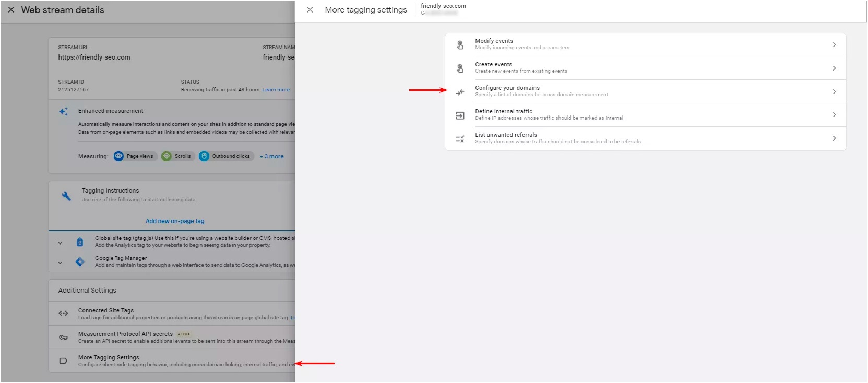Open the Learn more status link
868x383 pixels.
pyautogui.click(x=276, y=90)
